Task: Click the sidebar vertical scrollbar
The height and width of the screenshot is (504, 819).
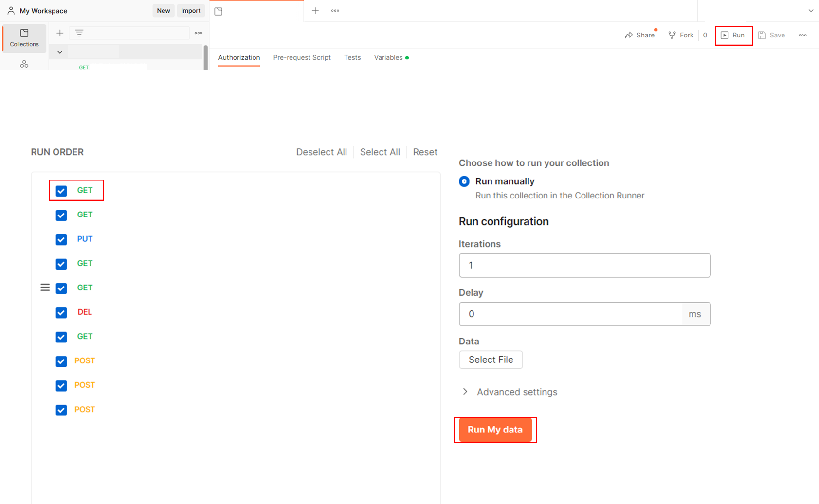Action: 206,57
